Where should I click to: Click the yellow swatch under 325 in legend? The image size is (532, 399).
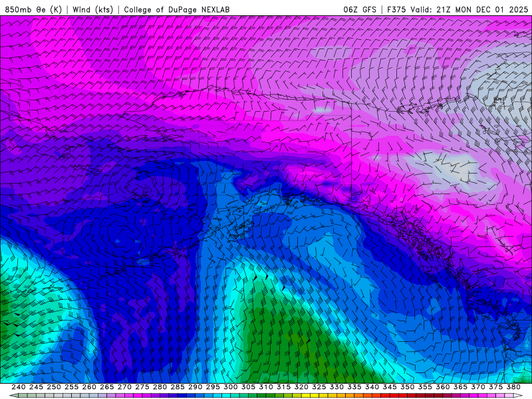[315, 396]
